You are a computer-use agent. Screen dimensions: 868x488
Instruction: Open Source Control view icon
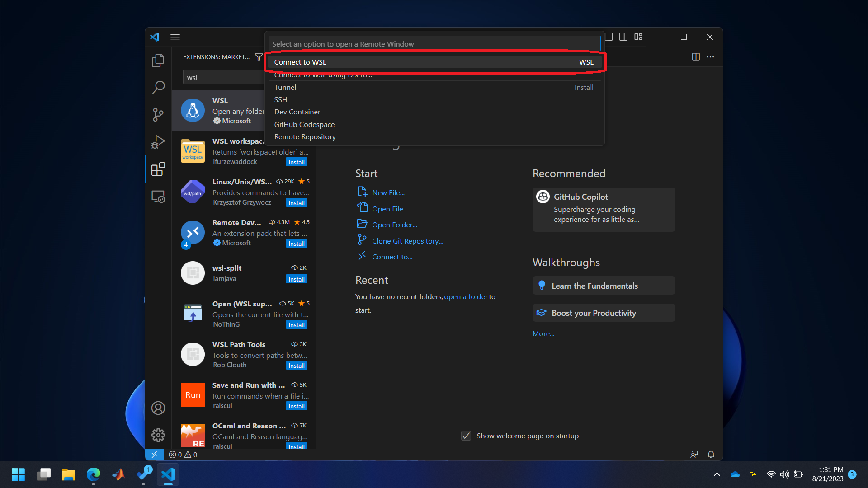point(158,115)
